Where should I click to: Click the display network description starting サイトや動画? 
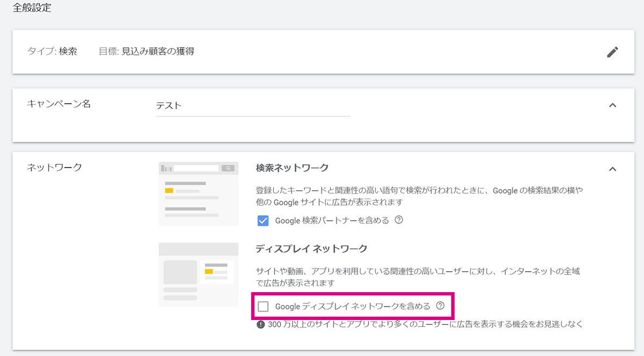418,277
